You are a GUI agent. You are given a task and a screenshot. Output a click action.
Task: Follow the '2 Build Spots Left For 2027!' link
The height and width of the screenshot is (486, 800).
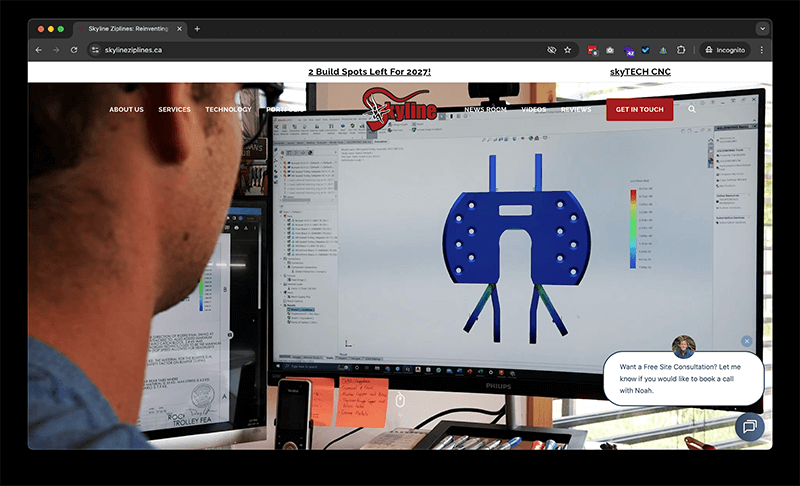point(369,72)
